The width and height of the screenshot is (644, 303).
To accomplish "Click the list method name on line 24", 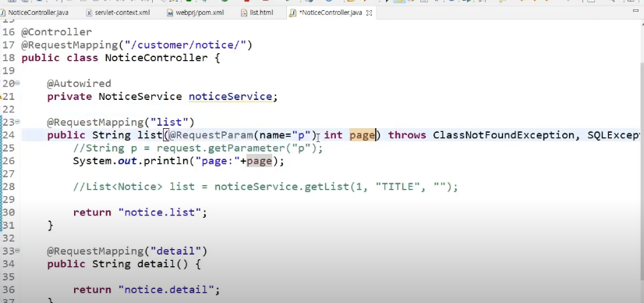I will pyautogui.click(x=150, y=135).
